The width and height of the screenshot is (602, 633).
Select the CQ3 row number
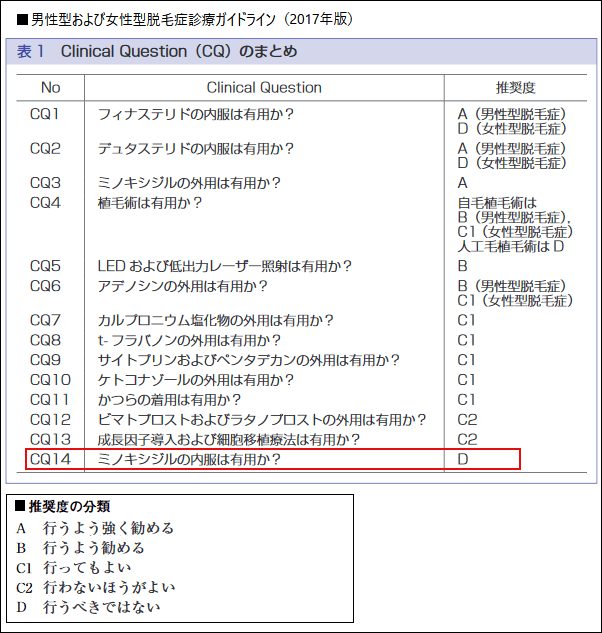pos(45,183)
